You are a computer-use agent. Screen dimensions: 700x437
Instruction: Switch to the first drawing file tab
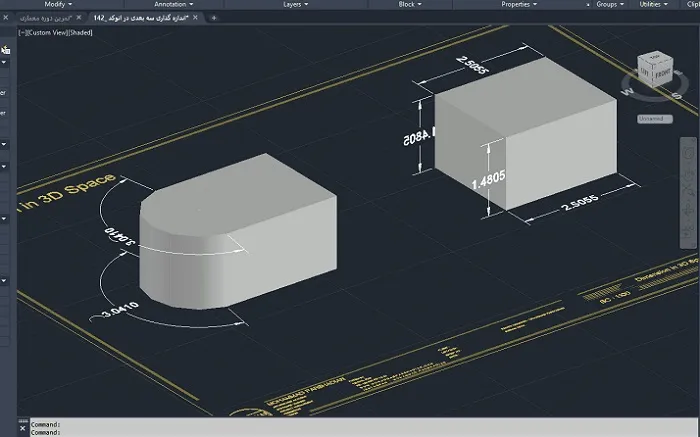pyautogui.click(x=45, y=18)
